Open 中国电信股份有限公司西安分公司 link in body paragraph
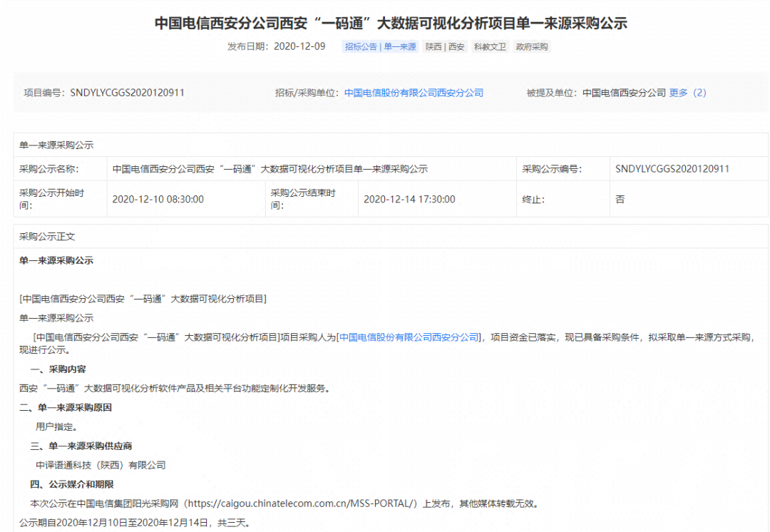This screenshot has height=532, width=770. click(409, 337)
